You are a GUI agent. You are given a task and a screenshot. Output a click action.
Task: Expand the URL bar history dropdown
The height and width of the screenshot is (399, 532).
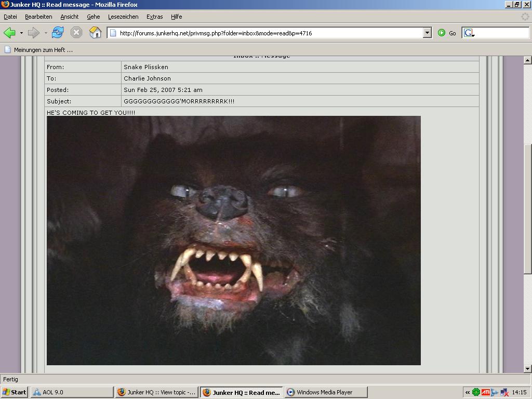point(427,33)
